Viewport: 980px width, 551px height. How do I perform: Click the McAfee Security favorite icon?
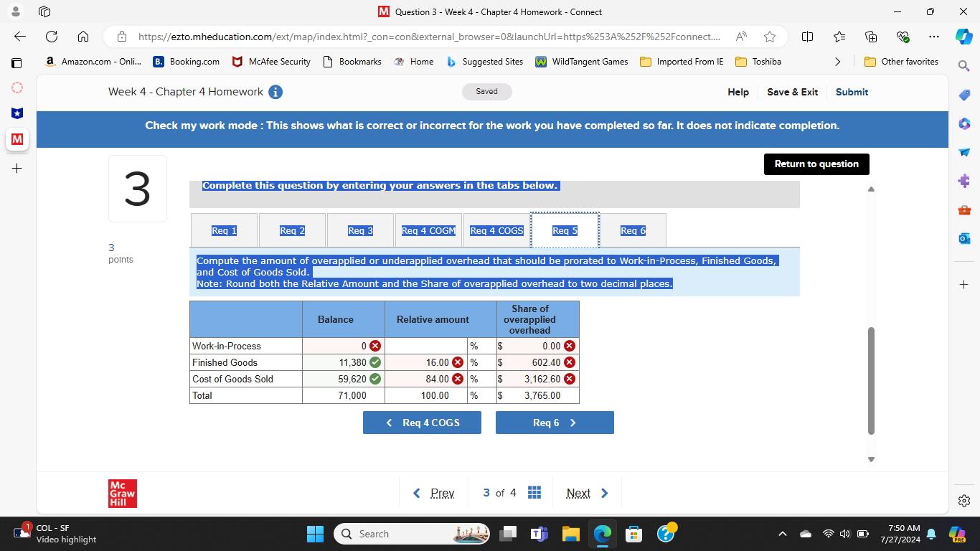click(x=237, y=61)
